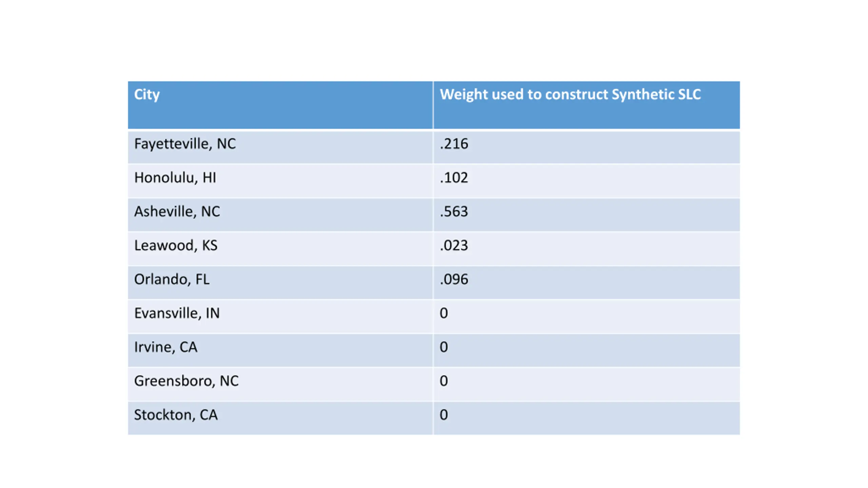Select the Honolulu, HI cell

point(280,181)
